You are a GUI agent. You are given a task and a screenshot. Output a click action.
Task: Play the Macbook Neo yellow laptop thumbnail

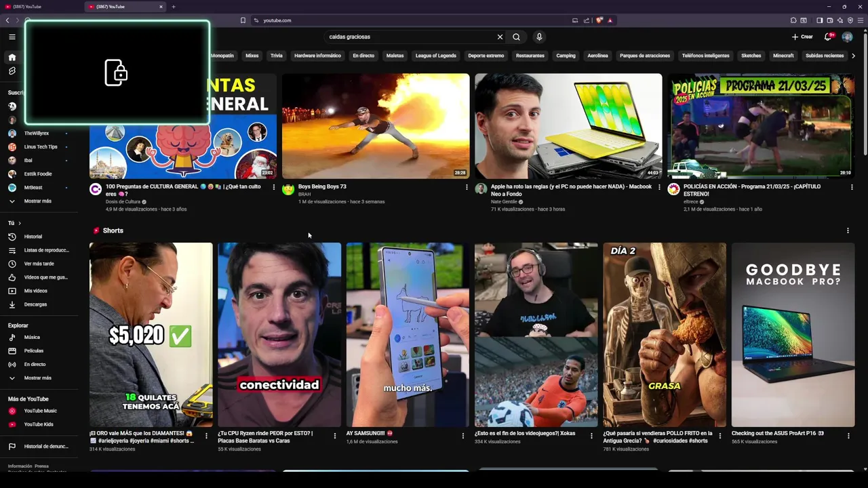(568, 126)
